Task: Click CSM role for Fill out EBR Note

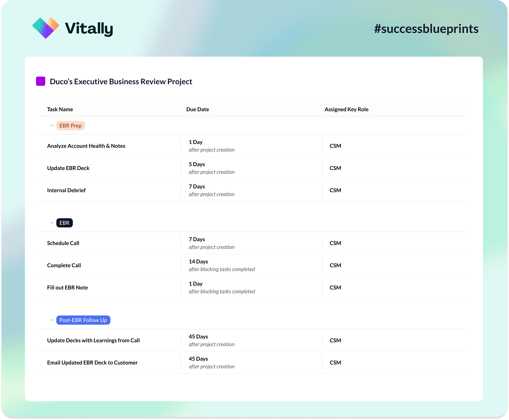Action: click(335, 287)
